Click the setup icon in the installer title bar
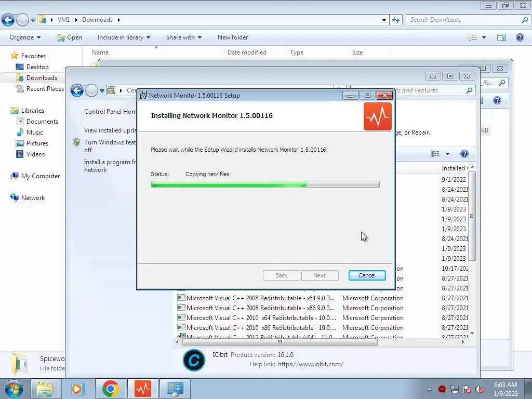This screenshot has width=532, height=399. [143, 96]
